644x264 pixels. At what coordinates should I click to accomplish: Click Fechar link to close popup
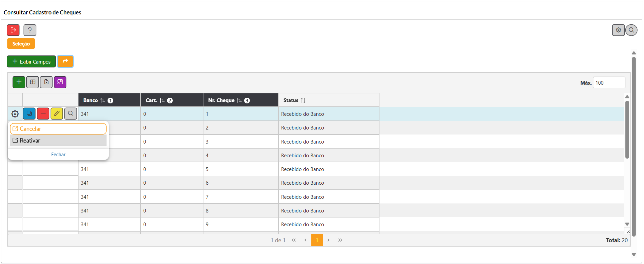tap(58, 155)
